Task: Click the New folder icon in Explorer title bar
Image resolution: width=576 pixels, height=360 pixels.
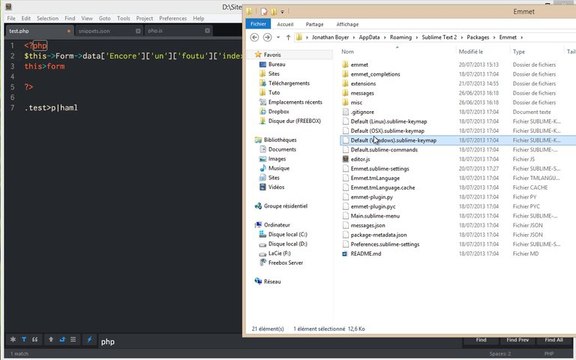Action: pyautogui.click(x=274, y=12)
